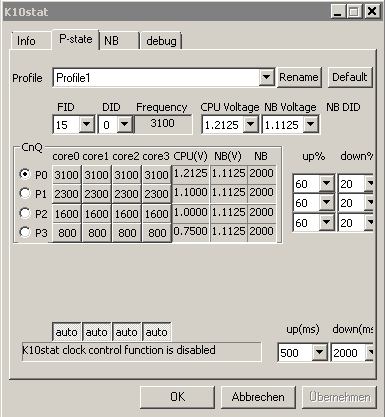Image resolution: width=385 pixels, height=417 pixels.
Task: Click the P3 CPU(V) value 0.7500
Action: coord(191,231)
